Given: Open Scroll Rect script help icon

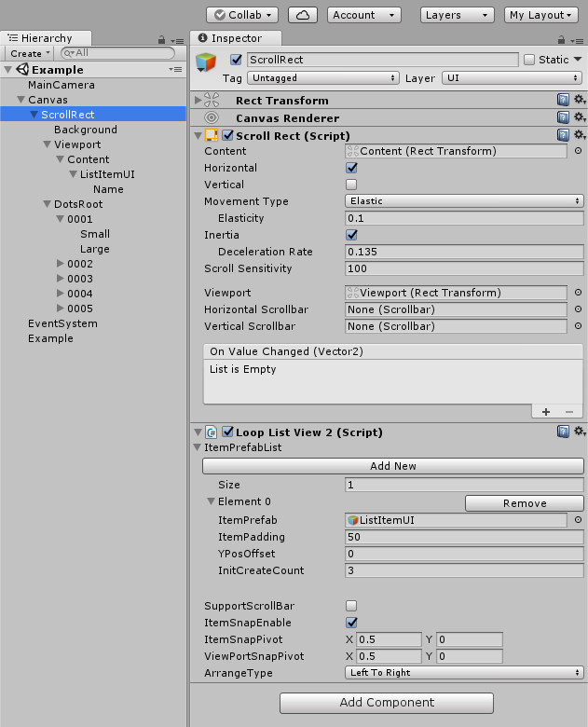Looking at the screenshot, I should tap(563, 135).
